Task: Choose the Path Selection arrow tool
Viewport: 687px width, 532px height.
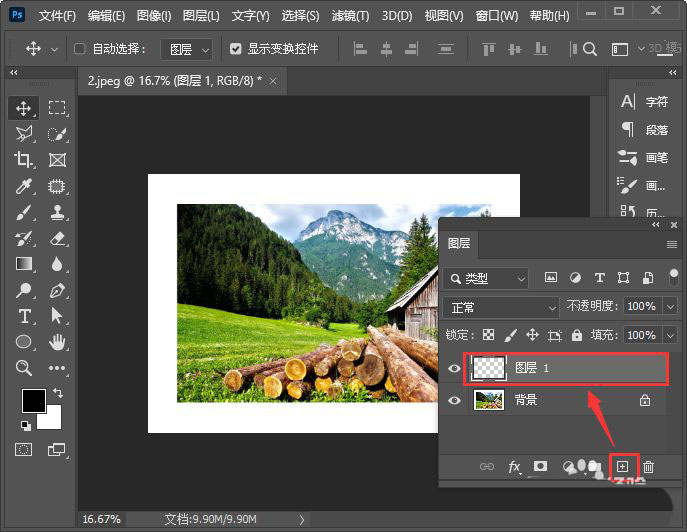Action: click(57, 316)
